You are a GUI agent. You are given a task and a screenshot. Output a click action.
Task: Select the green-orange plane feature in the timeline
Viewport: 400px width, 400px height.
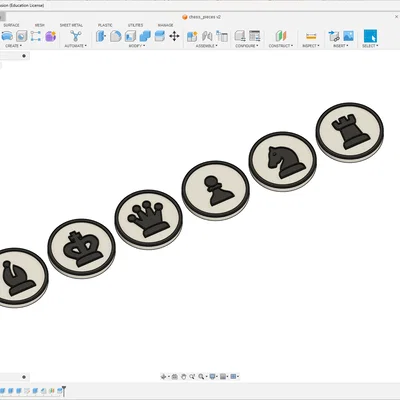click(x=52, y=391)
